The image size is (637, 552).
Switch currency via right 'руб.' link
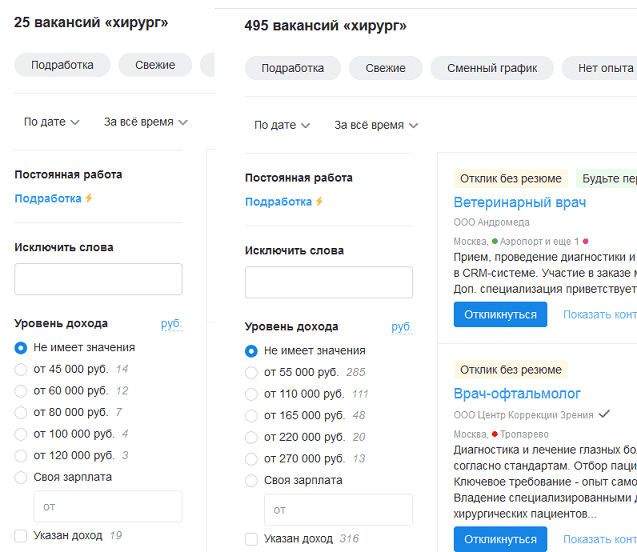click(x=402, y=327)
